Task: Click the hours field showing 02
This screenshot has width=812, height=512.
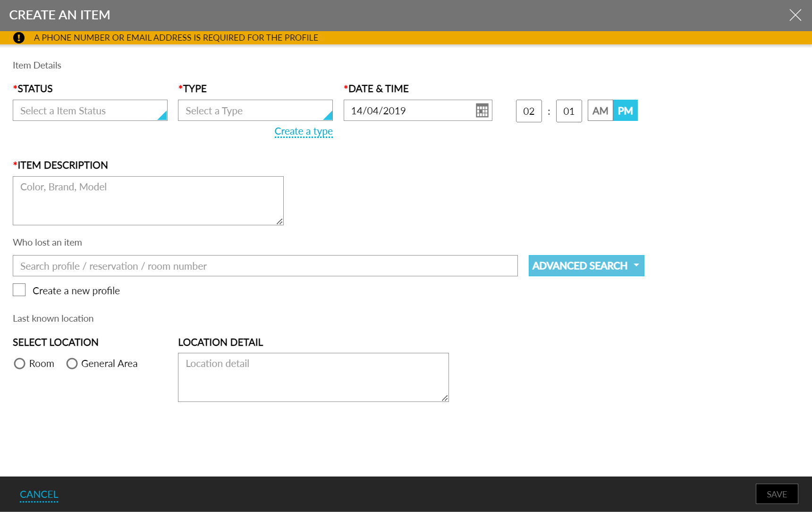Action: coord(528,111)
